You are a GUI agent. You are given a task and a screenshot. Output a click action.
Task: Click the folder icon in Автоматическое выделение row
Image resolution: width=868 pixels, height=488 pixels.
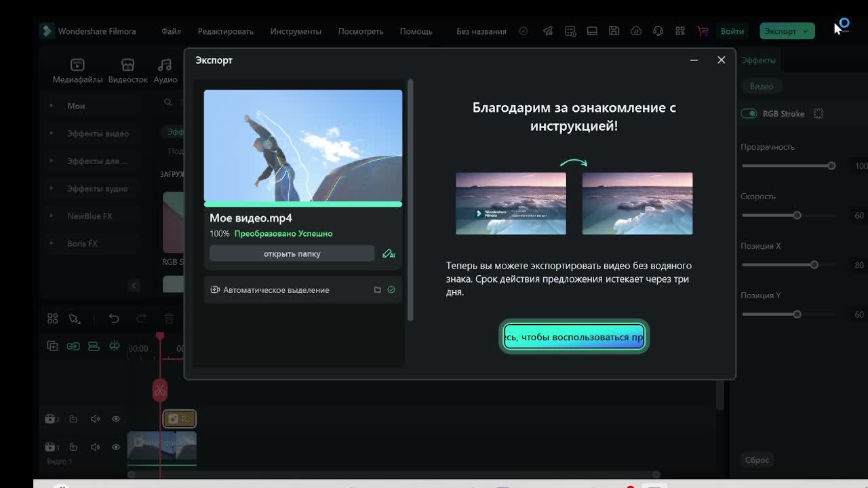(378, 289)
